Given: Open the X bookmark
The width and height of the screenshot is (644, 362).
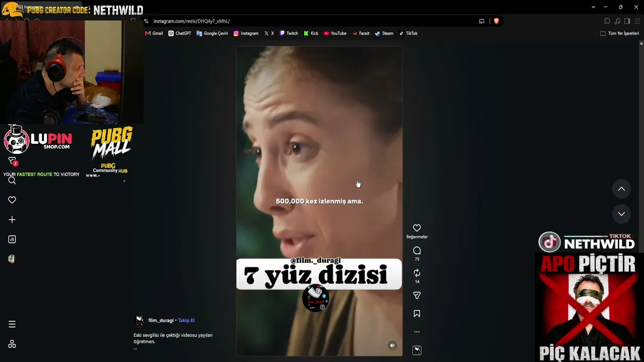Looking at the screenshot, I should click(269, 33).
